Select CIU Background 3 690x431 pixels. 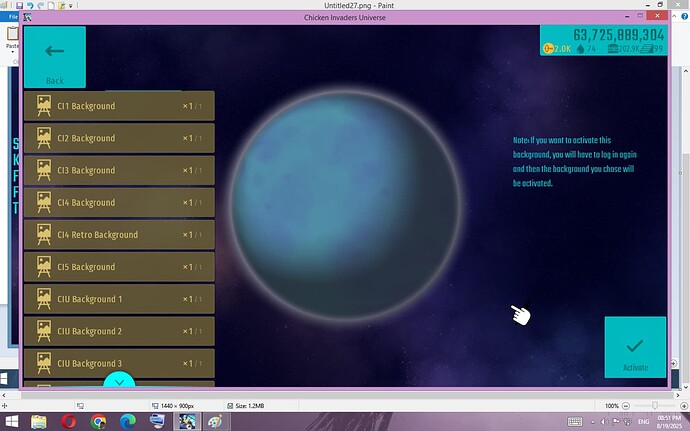(x=119, y=363)
